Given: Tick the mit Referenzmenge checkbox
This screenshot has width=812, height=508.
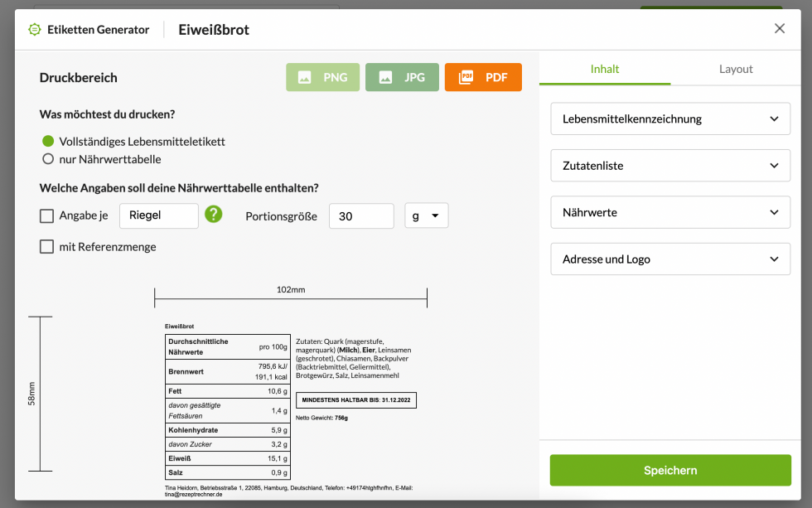Looking at the screenshot, I should [x=46, y=246].
